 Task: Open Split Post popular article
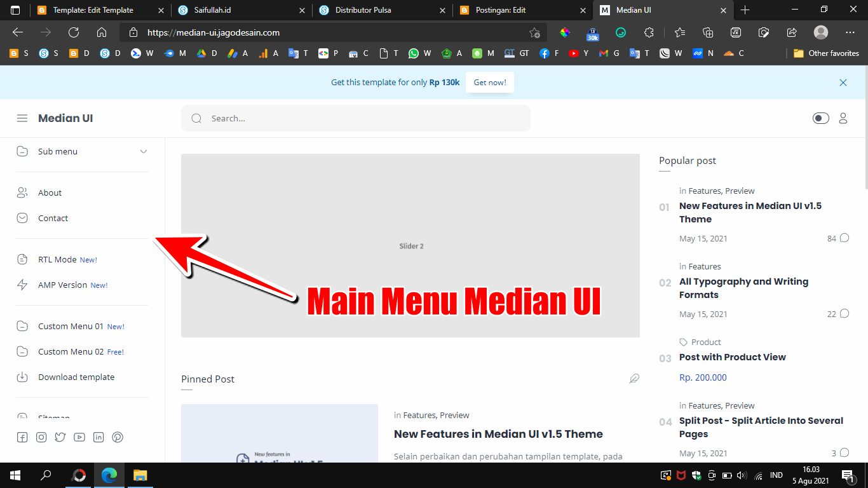coord(761,427)
